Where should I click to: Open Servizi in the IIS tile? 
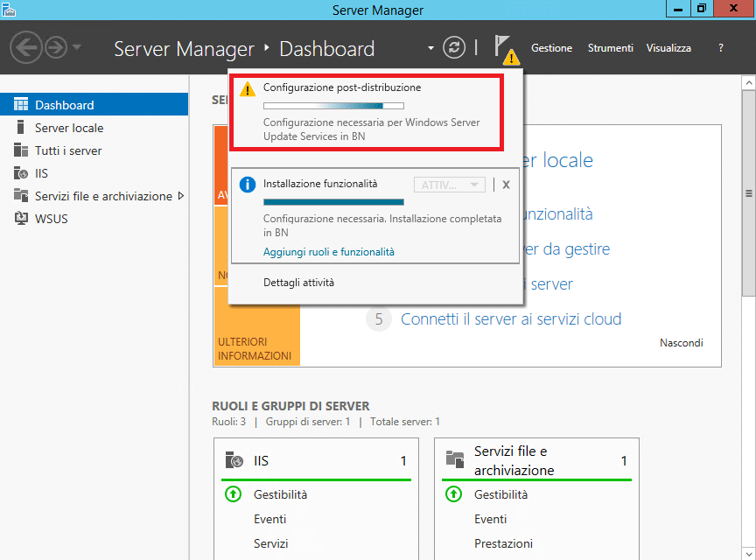271,543
